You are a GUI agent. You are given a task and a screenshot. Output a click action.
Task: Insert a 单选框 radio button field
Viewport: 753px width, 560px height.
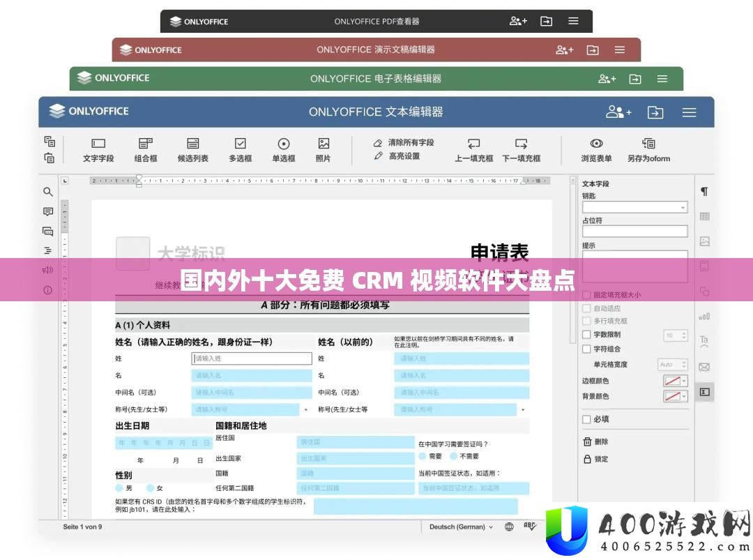[283, 151]
